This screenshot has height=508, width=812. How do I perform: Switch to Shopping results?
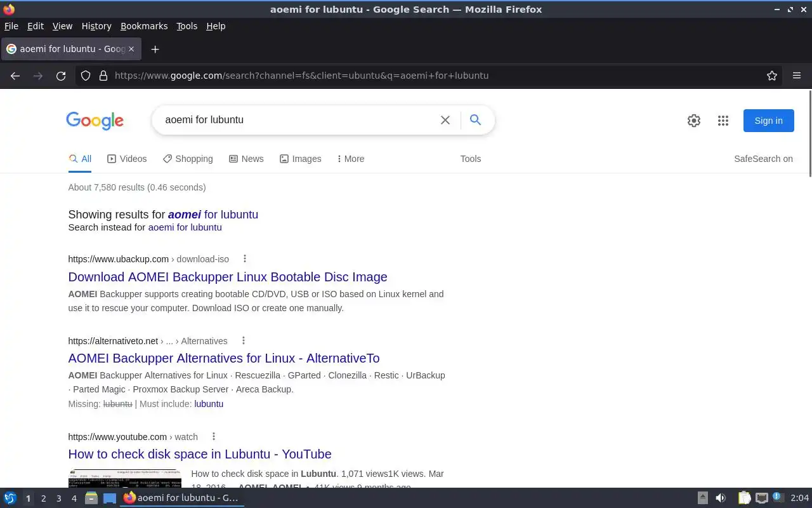coord(188,159)
